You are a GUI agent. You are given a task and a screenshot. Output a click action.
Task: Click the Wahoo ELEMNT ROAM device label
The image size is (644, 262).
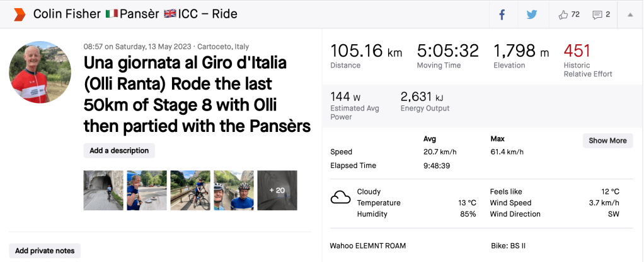click(x=367, y=246)
